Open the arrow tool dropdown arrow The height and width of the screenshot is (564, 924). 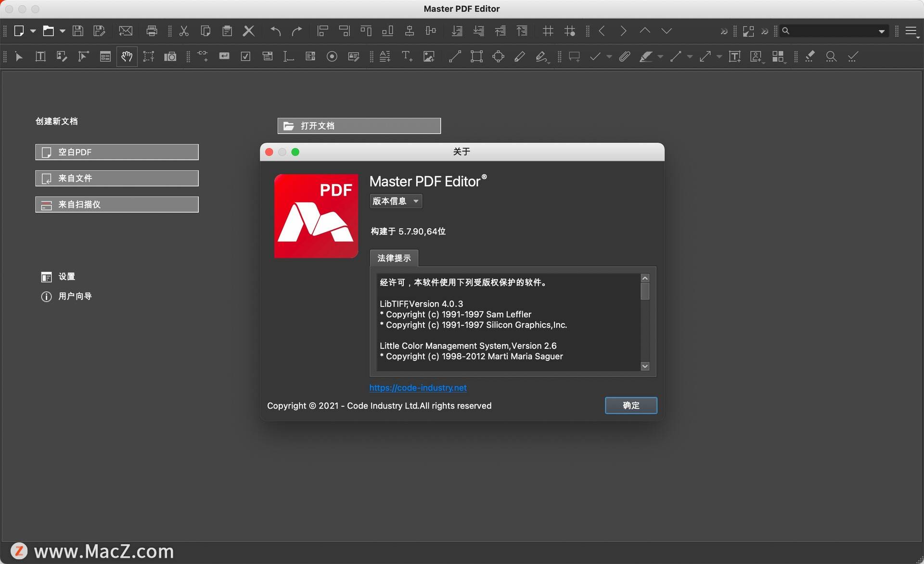point(719,57)
